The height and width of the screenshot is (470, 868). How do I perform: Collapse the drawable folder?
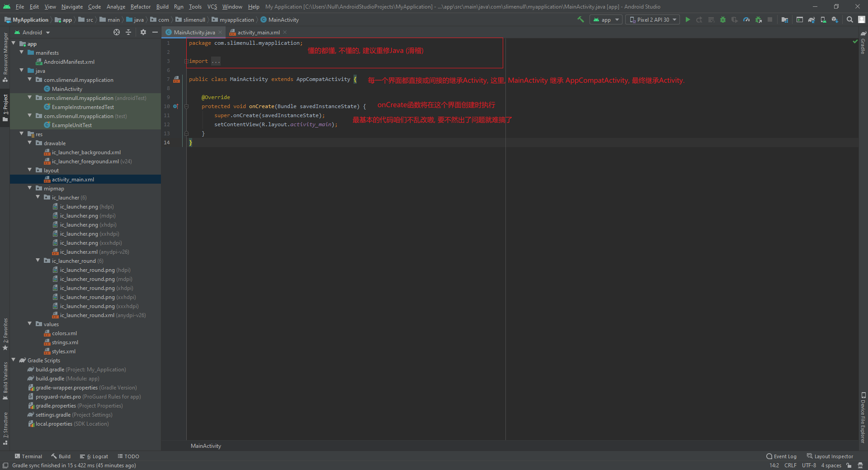[x=30, y=143]
